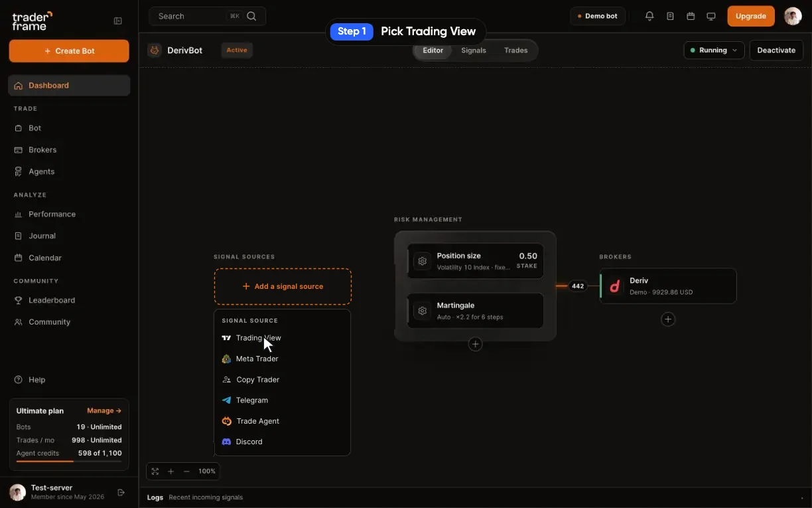Collapse the sidebar with the panel icon
Image resolution: width=812 pixels, height=508 pixels.
pyautogui.click(x=118, y=21)
